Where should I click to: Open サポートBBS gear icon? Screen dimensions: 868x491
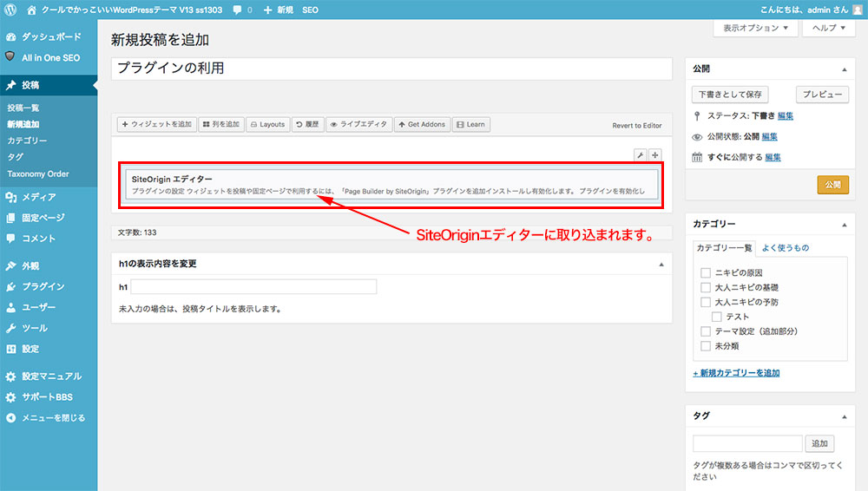click(x=10, y=397)
